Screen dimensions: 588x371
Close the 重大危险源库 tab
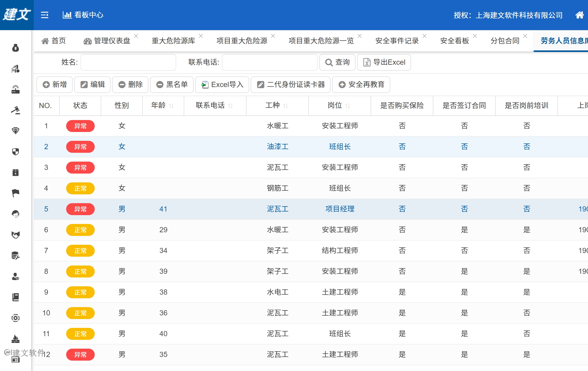201,36
